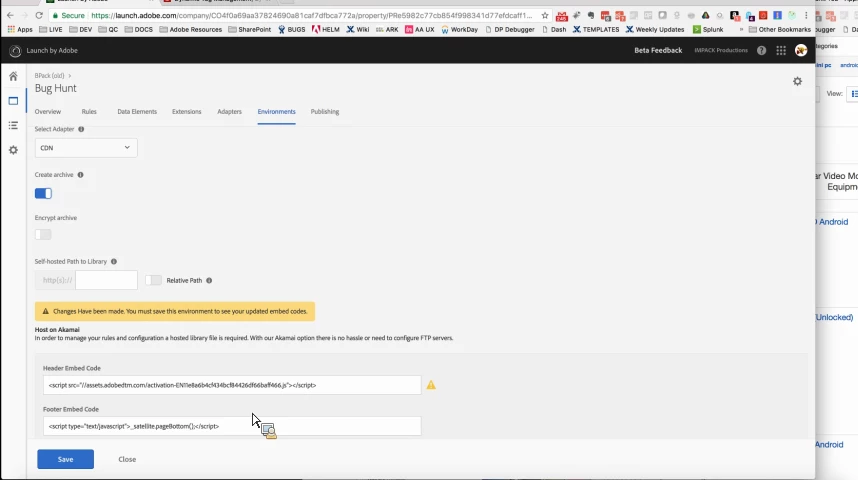
Task: Open the apps grid switcher icon
Action: click(x=781, y=50)
